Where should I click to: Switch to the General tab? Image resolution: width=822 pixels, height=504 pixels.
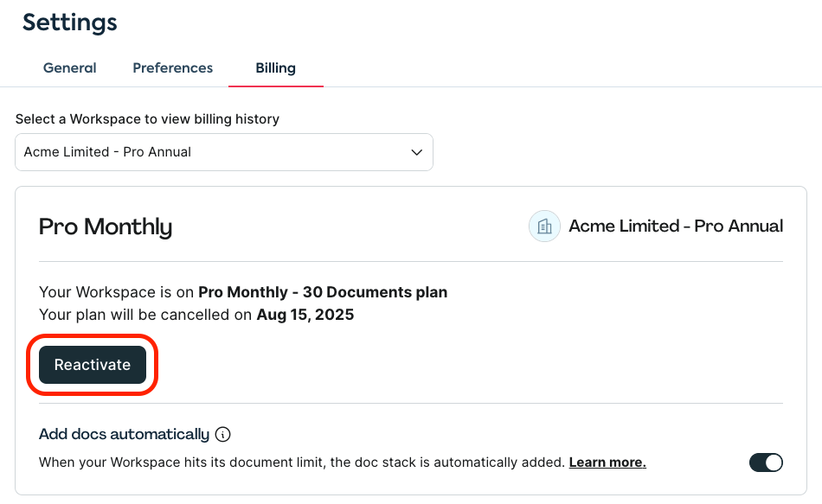[70, 68]
